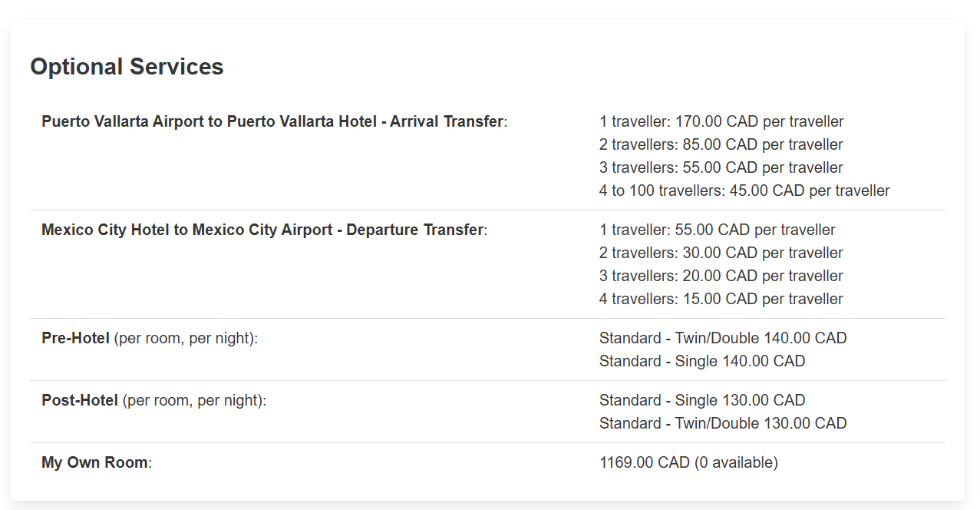Select Pre-Hotel Standard Single 140.00 CAD
The height and width of the screenshot is (510, 980).
(x=701, y=361)
